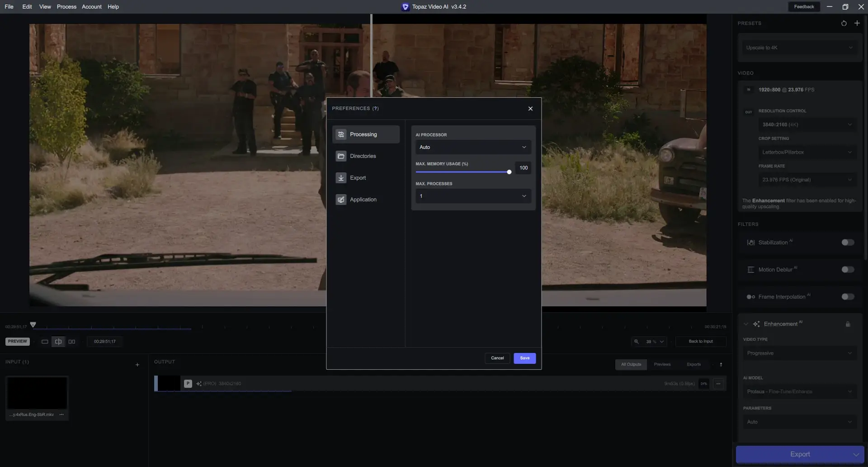Click the magnifier zoom icon
The width and height of the screenshot is (868, 467).
[x=636, y=342]
